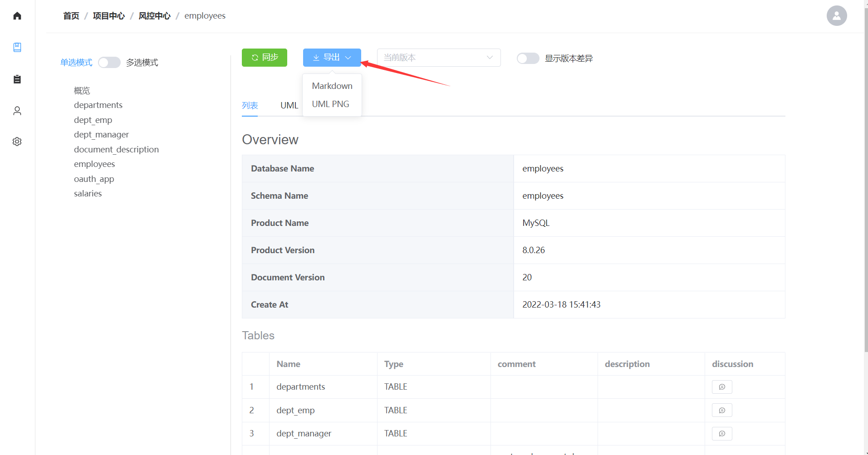
Task: Select UML PNG export option
Action: coord(330,104)
